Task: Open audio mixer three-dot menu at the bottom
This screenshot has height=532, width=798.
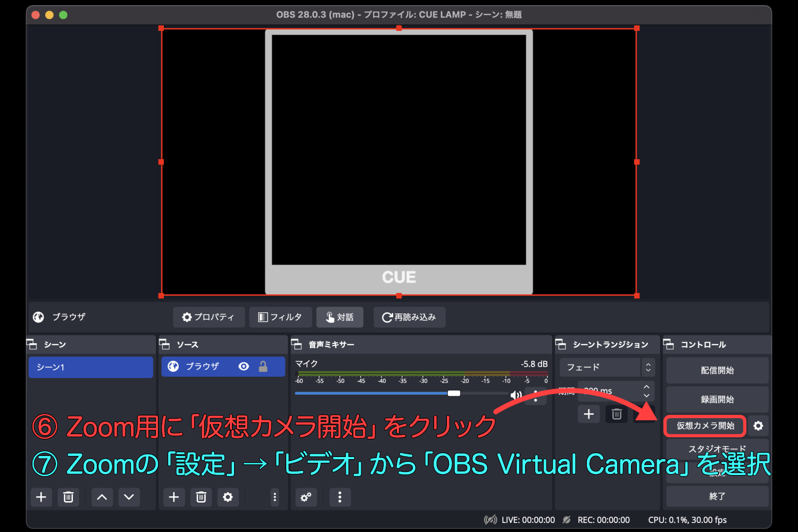Action: [340, 497]
